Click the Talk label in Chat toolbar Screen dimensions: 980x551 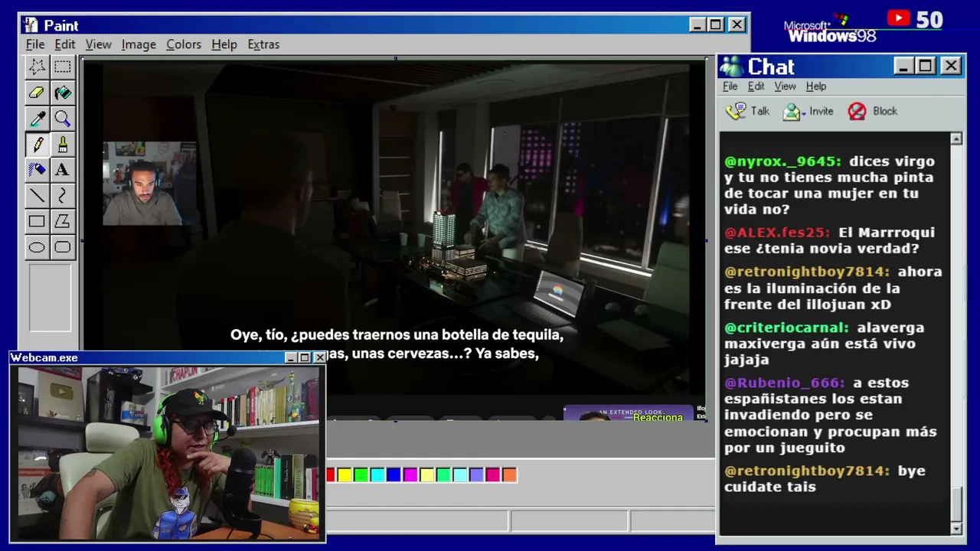760,111
